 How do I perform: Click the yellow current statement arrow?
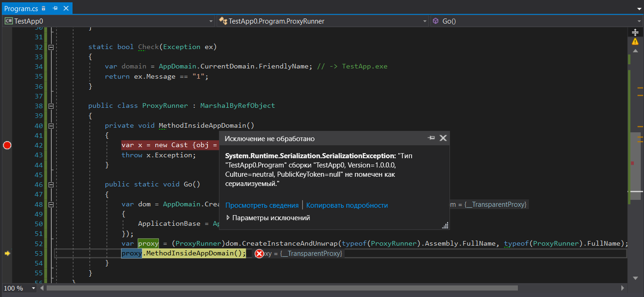pyautogui.click(x=7, y=254)
